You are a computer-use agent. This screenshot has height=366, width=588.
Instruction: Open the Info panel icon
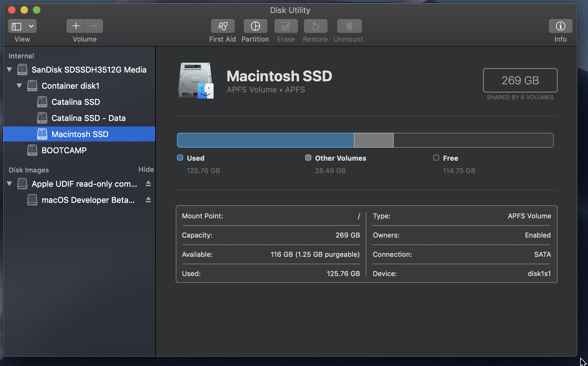[560, 26]
